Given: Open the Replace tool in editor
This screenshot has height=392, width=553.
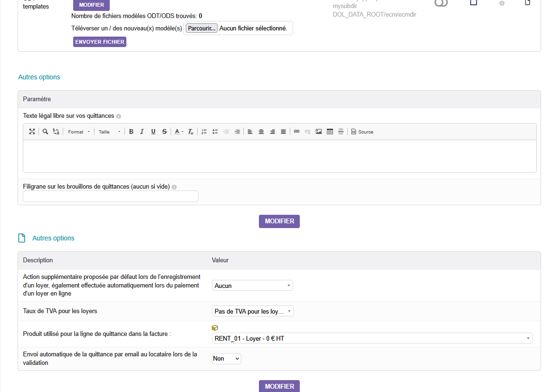Looking at the screenshot, I should coord(56,132).
